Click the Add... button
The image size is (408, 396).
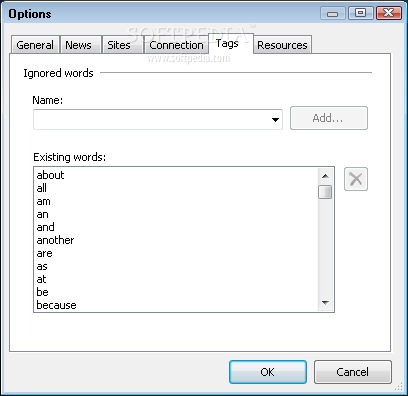(329, 118)
